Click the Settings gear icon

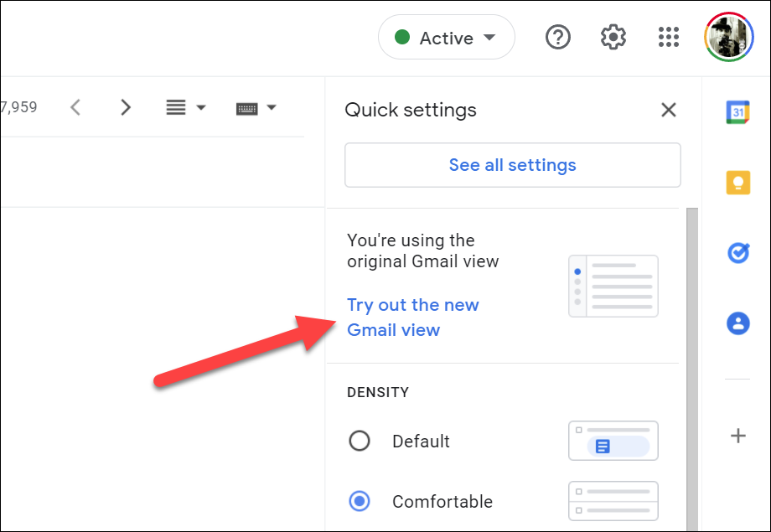click(x=613, y=38)
